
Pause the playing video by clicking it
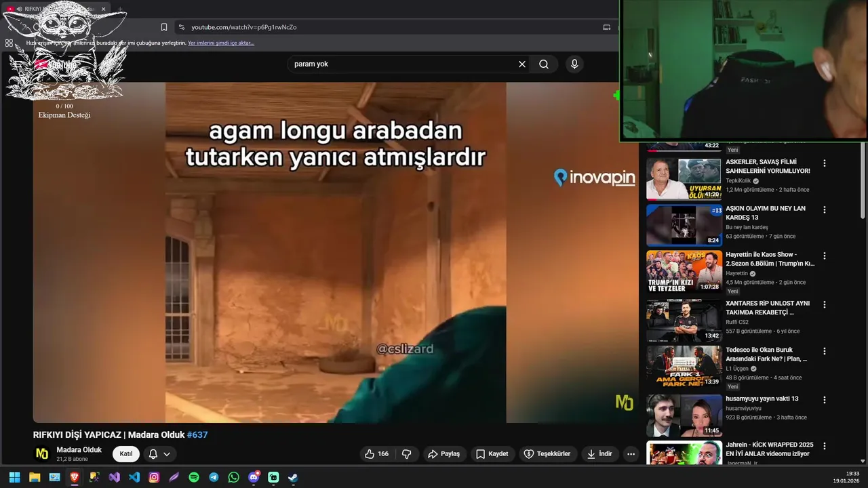tap(336, 253)
